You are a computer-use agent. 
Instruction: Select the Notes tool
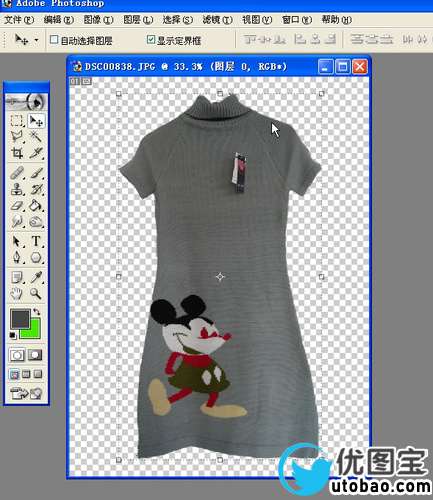16,277
